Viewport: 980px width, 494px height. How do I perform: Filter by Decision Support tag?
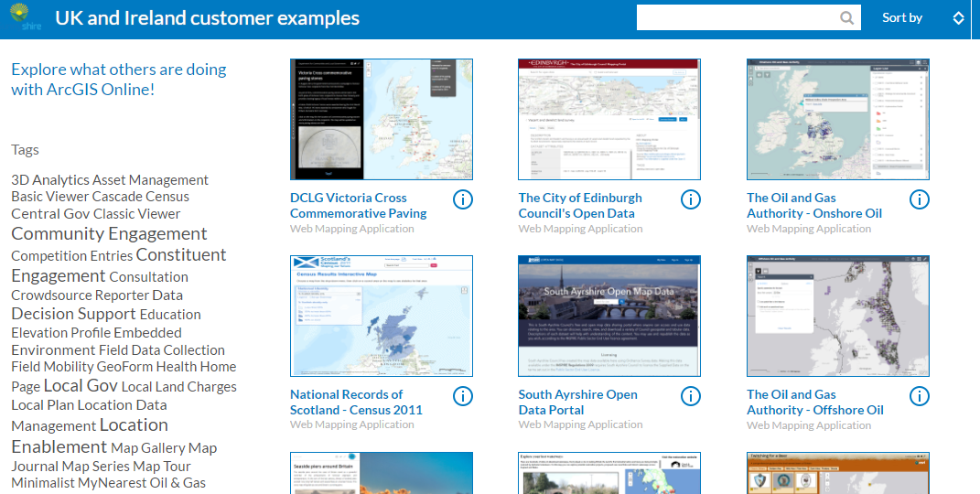point(73,314)
